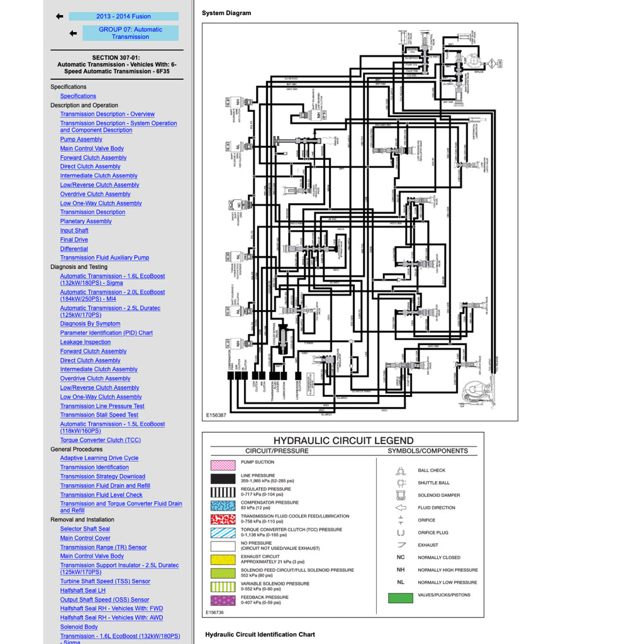Screen dimensions: 644x644
Task: Click the Solenoid Damper symbol in legend
Action: click(401, 496)
